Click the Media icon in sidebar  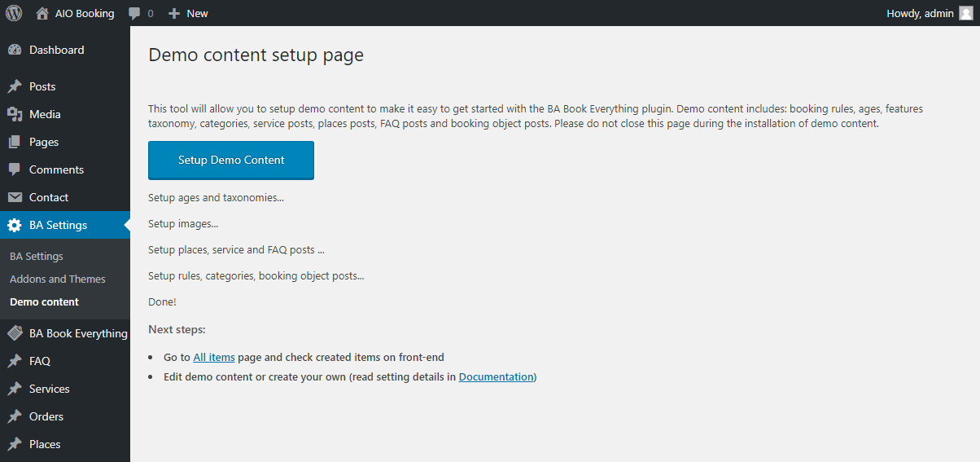(x=15, y=114)
